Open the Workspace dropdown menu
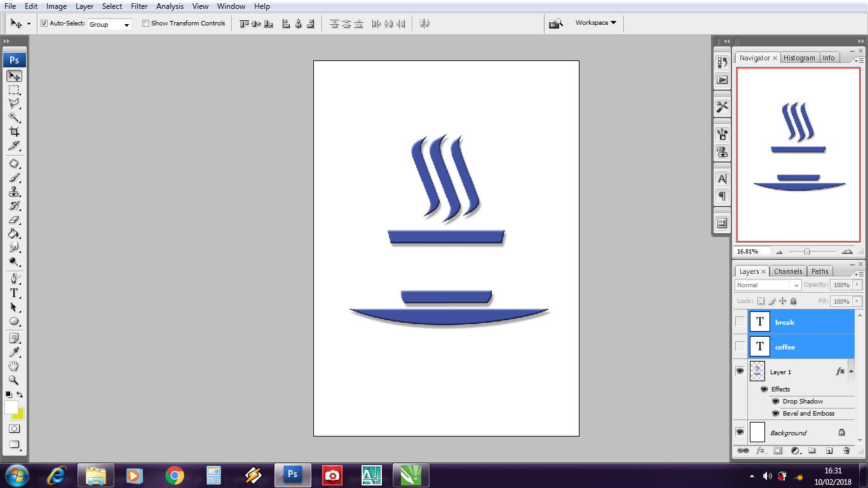This screenshot has width=868, height=488. click(x=596, y=23)
